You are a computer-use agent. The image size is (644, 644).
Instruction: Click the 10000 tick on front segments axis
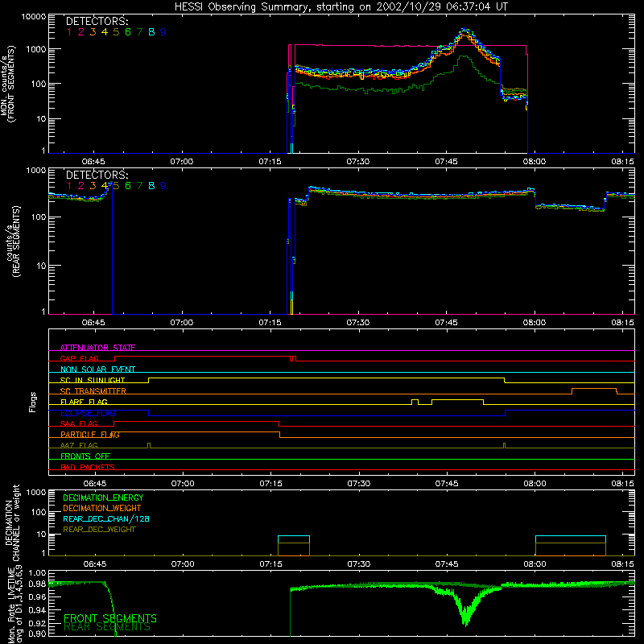click(x=33, y=16)
